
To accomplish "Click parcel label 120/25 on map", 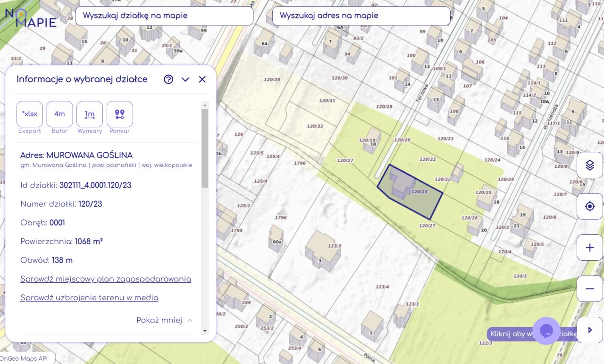I will [x=483, y=192].
